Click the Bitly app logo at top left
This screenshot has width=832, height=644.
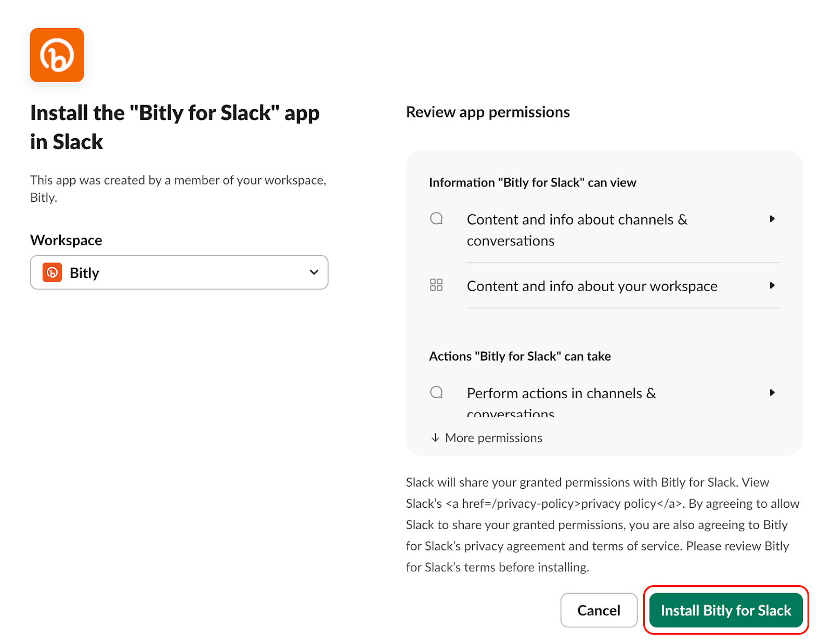pyautogui.click(x=57, y=55)
